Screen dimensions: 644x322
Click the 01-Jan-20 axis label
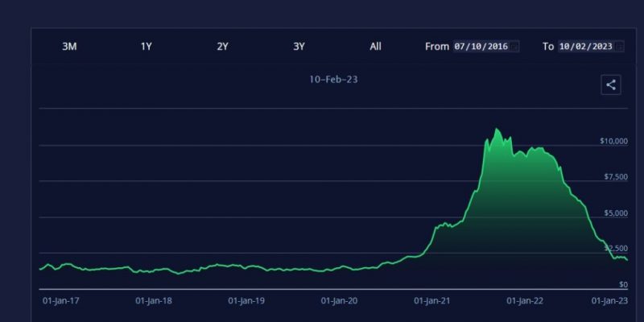[x=339, y=301]
